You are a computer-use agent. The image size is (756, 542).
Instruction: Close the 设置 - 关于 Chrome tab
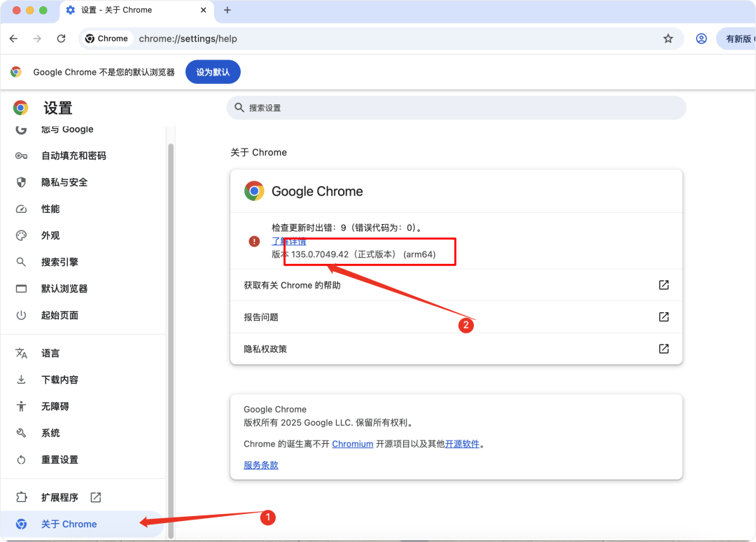click(204, 10)
